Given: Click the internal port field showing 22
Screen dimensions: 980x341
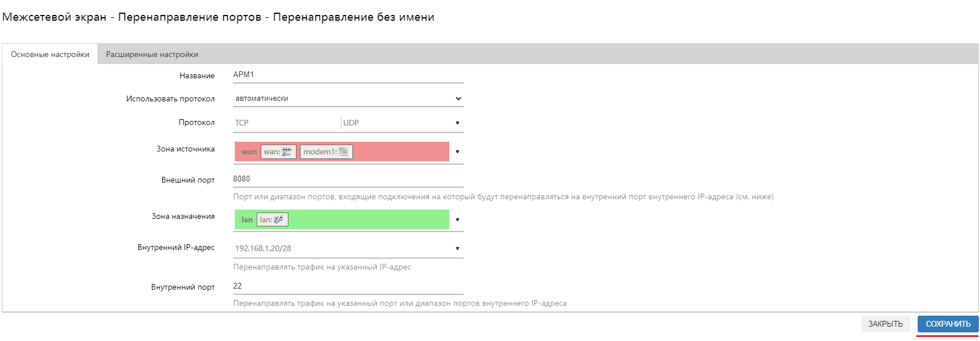Looking at the screenshot, I should [346, 286].
